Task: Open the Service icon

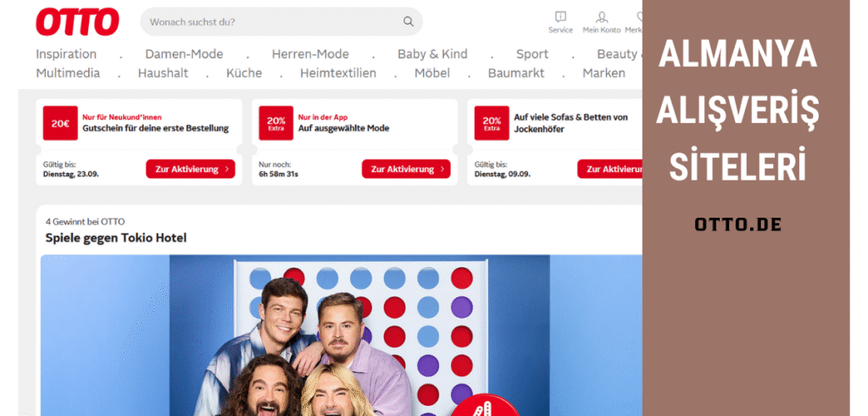Action: (560, 17)
